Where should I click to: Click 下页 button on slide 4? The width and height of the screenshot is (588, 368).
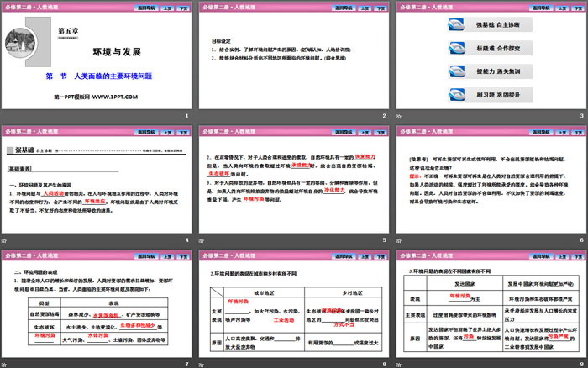pyautogui.click(x=183, y=132)
